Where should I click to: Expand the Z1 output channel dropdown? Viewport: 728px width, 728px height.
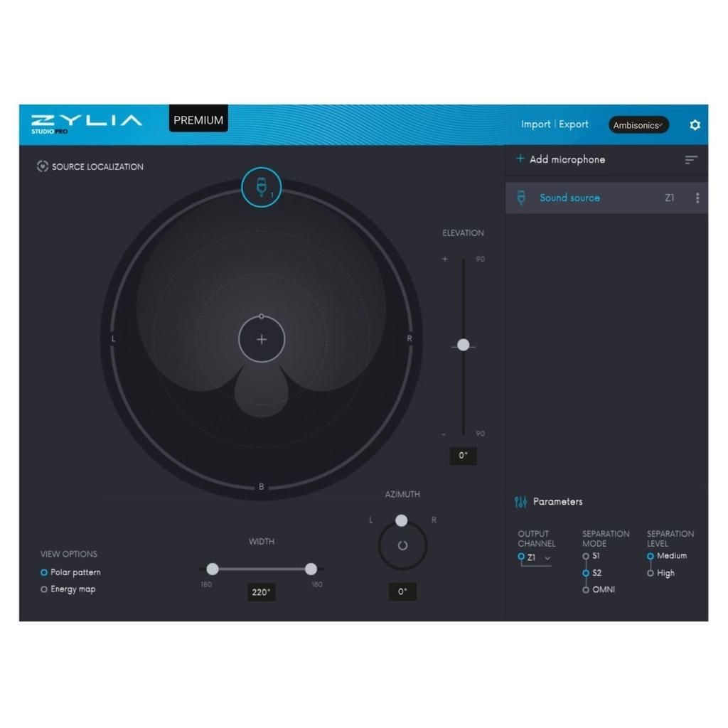pos(547,558)
